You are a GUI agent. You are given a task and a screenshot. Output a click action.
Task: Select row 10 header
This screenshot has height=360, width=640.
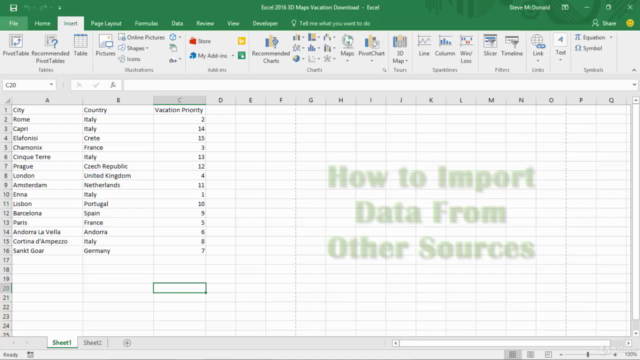click(x=6, y=194)
